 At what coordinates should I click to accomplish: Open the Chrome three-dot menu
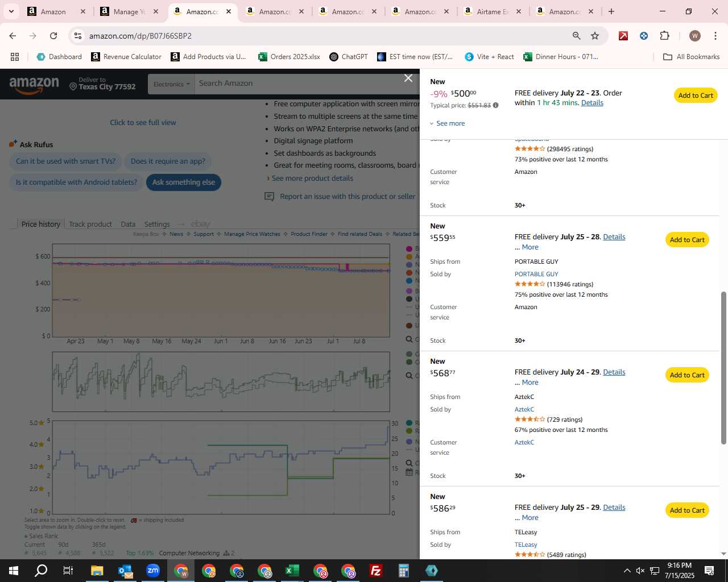click(x=715, y=36)
